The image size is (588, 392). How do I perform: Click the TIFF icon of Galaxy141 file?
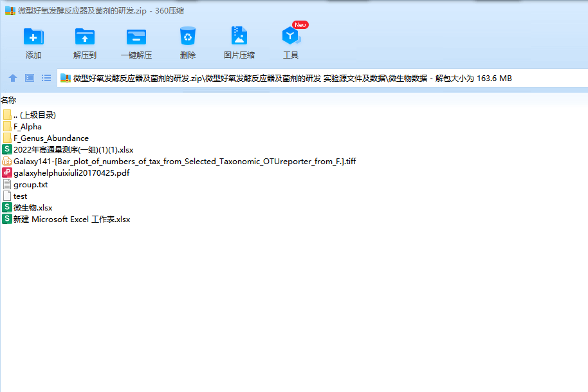click(x=6, y=162)
